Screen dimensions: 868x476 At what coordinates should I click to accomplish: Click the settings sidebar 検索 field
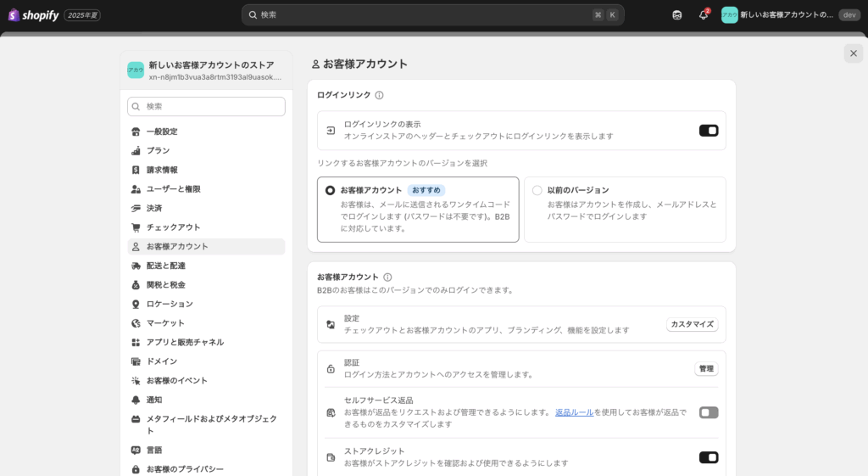(x=206, y=106)
